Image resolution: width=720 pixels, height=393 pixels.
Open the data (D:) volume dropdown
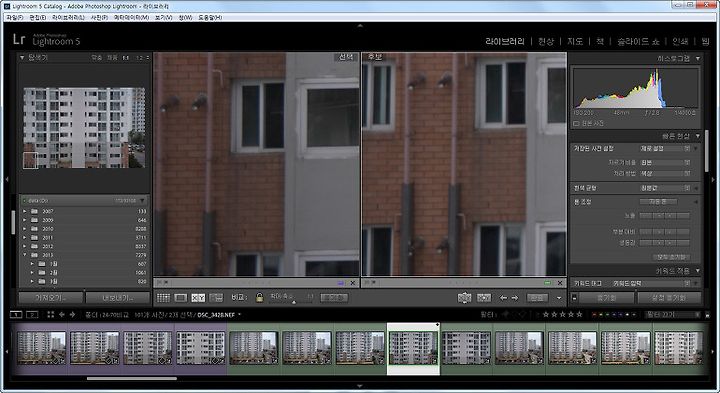pyautogui.click(x=142, y=201)
